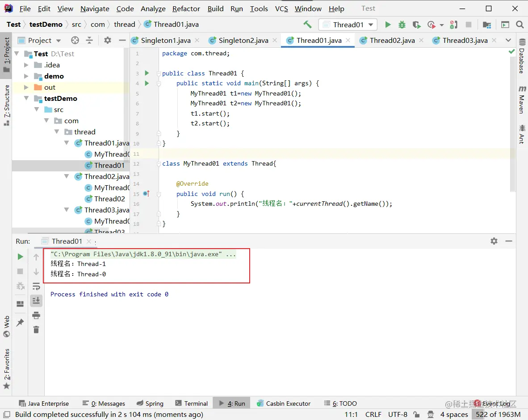Click the UTF-8 encoding in status bar
The width and height of the screenshot is (528, 420).
[x=398, y=414]
